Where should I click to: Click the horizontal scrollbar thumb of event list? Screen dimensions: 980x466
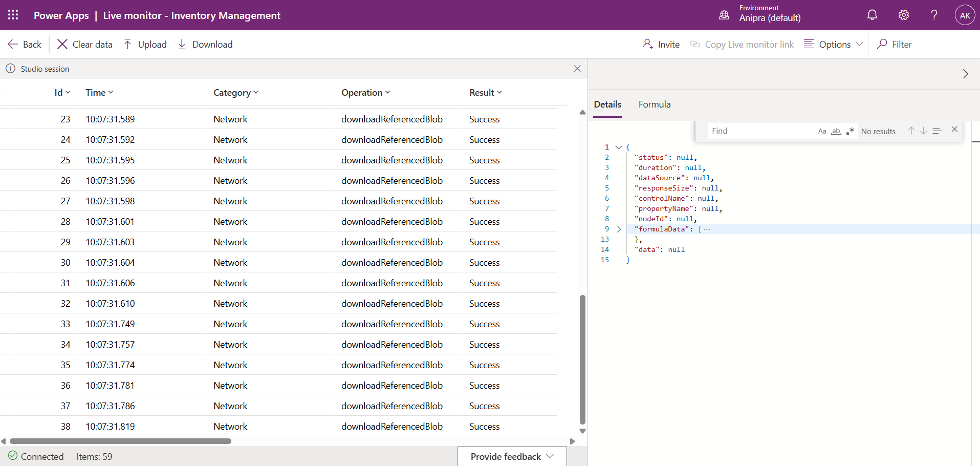click(120, 441)
